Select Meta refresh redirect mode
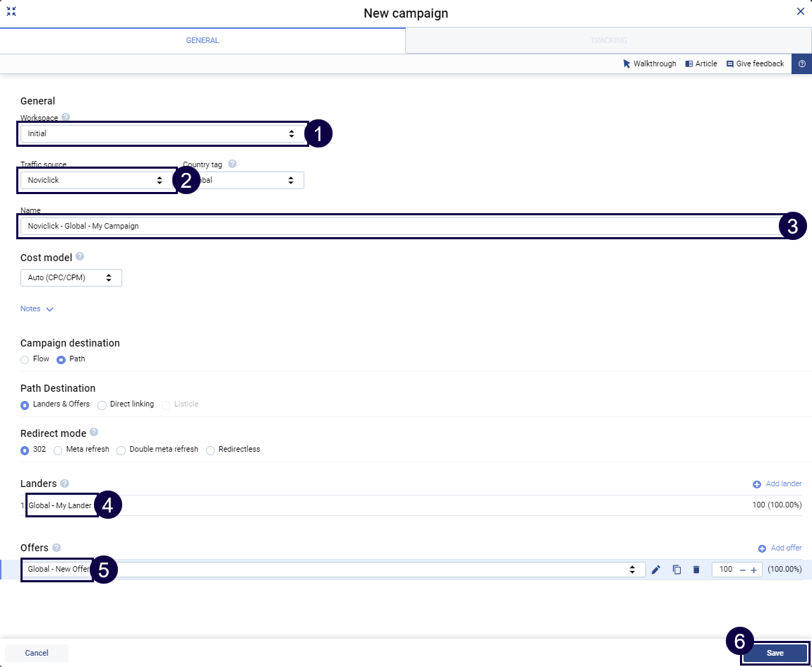The width and height of the screenshot is (812, 667). (x=59, y=450)
